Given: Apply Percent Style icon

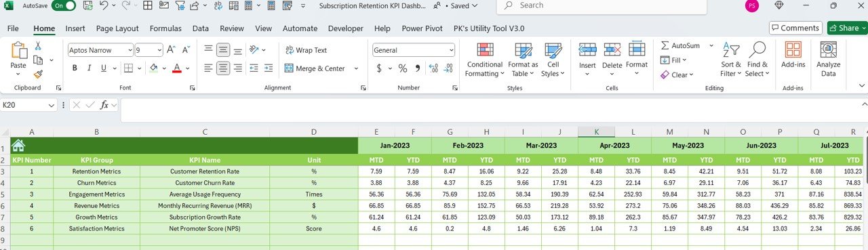Looking at the screenshot, I should pos(402,68).
